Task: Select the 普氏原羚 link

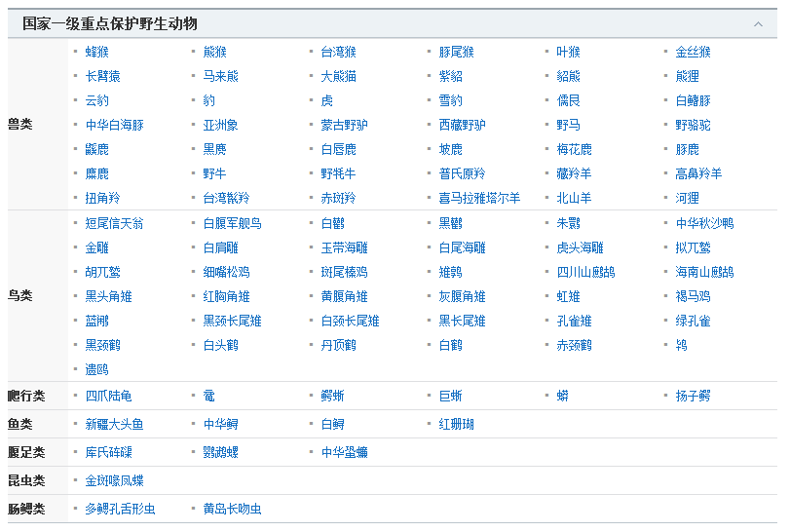Action: tap(463, 173)
